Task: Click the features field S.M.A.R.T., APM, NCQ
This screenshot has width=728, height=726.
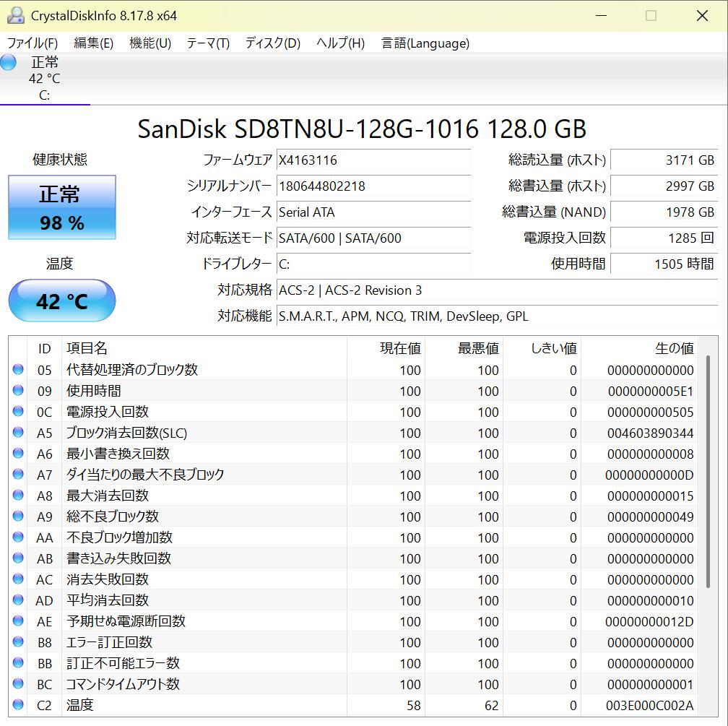Action: pyautogui.click(x=497, y=316)
